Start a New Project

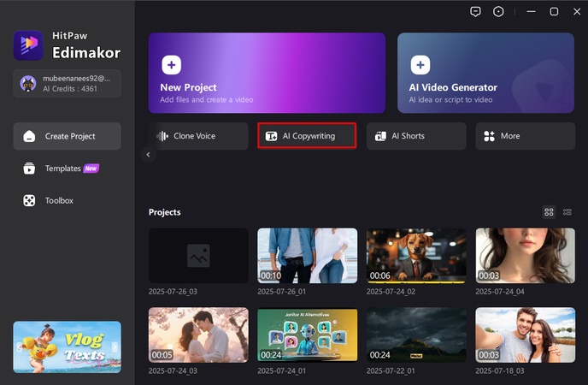[267, 73]
